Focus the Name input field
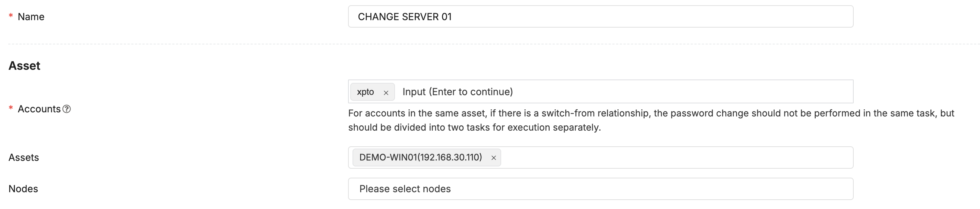This screenshot has height=209, width=980. [x=600, y=17]
